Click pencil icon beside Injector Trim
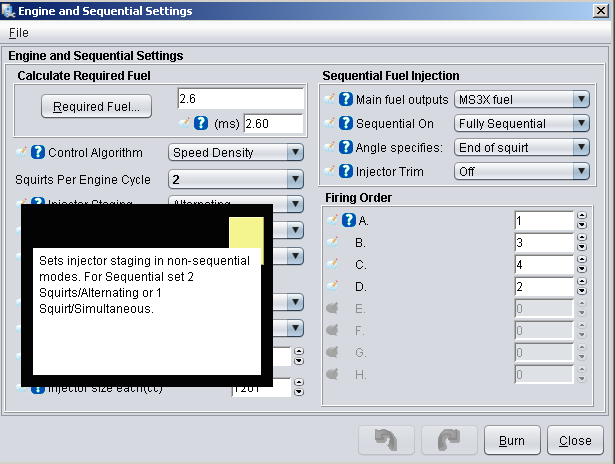The width and height of the screenshot is (615, 464). [x=330, y=170]
